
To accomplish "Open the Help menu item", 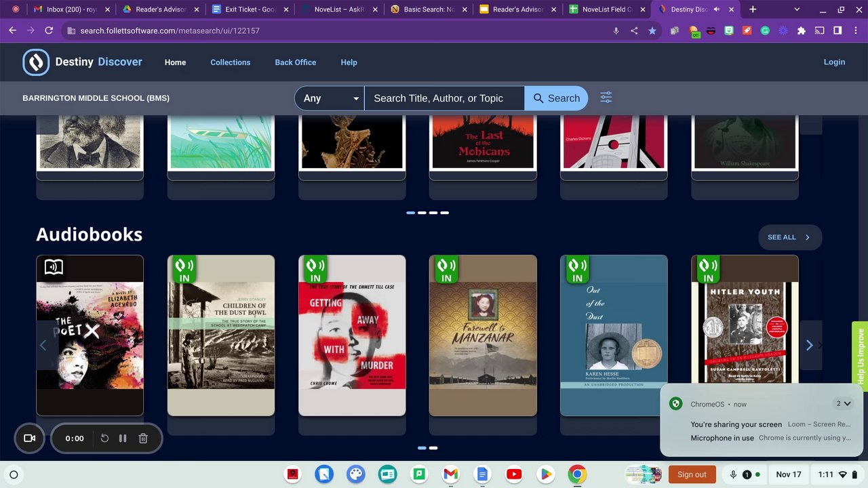I will coord(349,62).
